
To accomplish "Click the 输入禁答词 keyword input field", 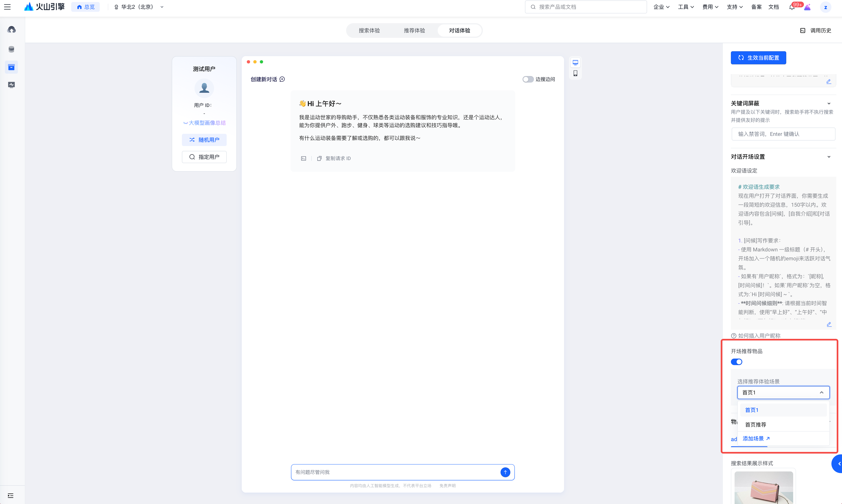I will [783, 134].
